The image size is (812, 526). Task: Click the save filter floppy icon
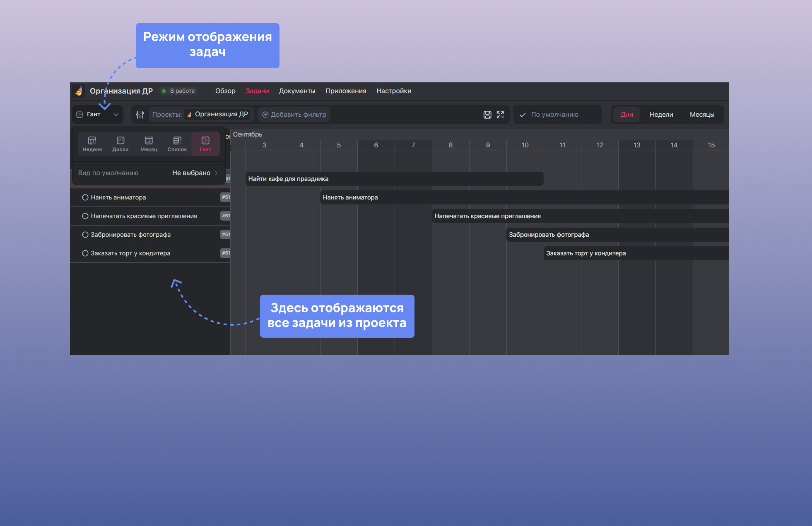487,115
